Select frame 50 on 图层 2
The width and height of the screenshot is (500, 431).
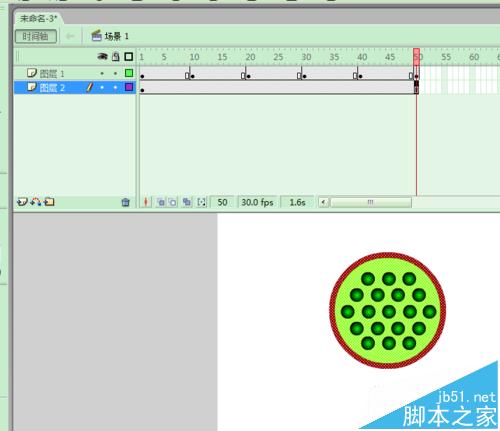click(417, 88)
